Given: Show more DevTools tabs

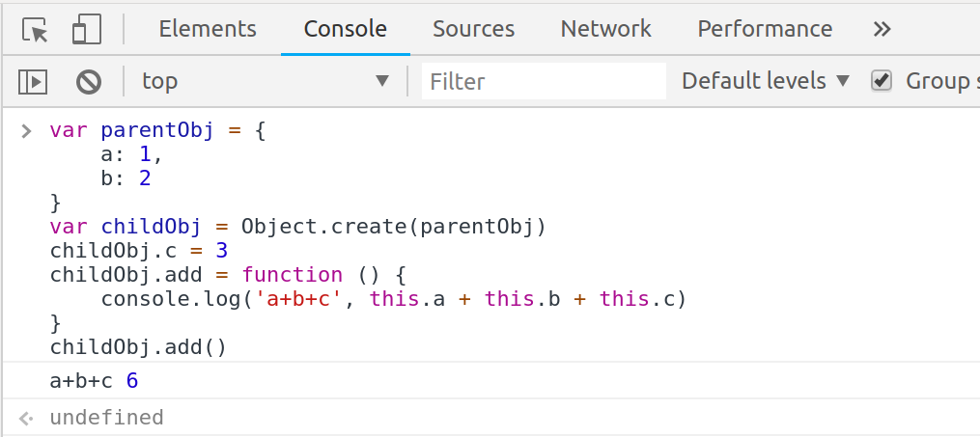Looking at the screenshot, I should [882, 30].
